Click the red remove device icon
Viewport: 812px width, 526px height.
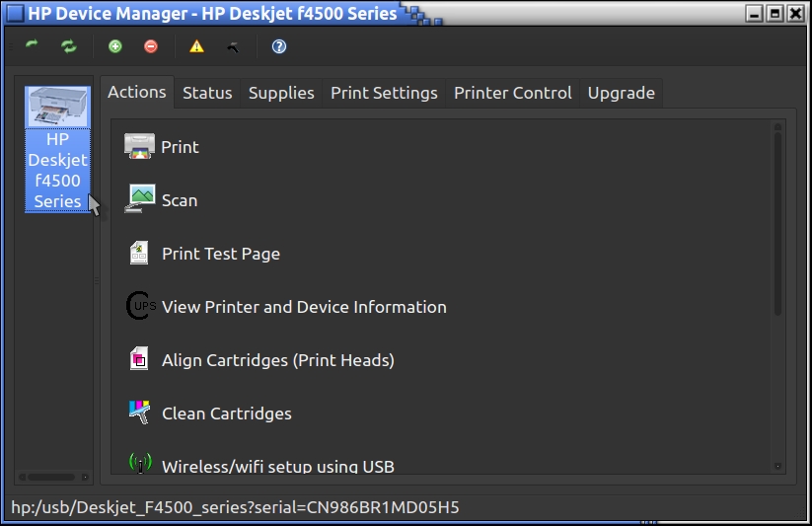pyautogui.click(x=151, y=46)
